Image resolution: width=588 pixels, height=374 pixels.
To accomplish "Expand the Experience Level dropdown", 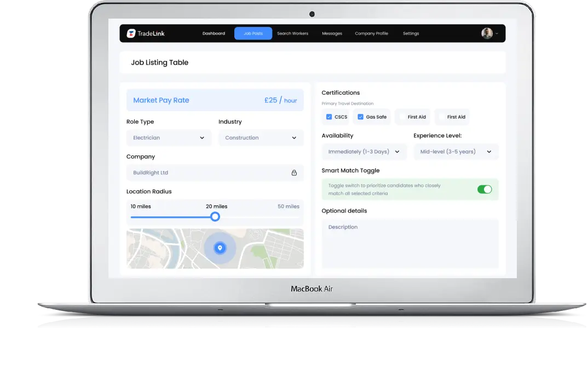I will [x=456, y=152].
